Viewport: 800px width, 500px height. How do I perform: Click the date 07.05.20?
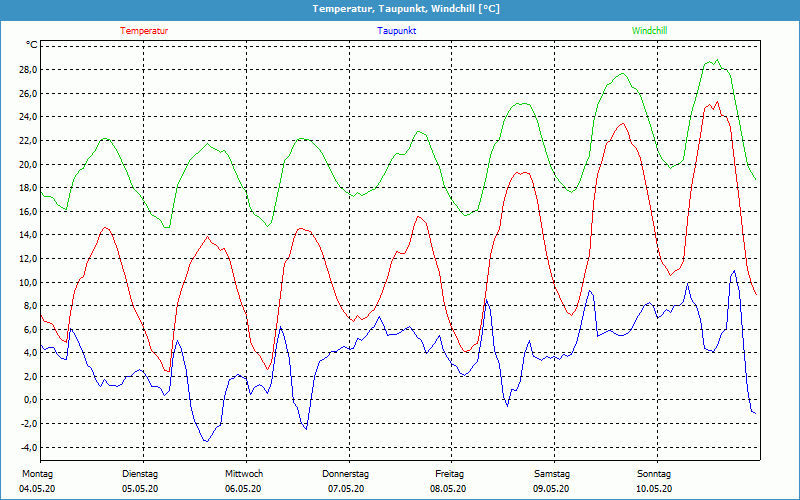[x=346, y=489]
